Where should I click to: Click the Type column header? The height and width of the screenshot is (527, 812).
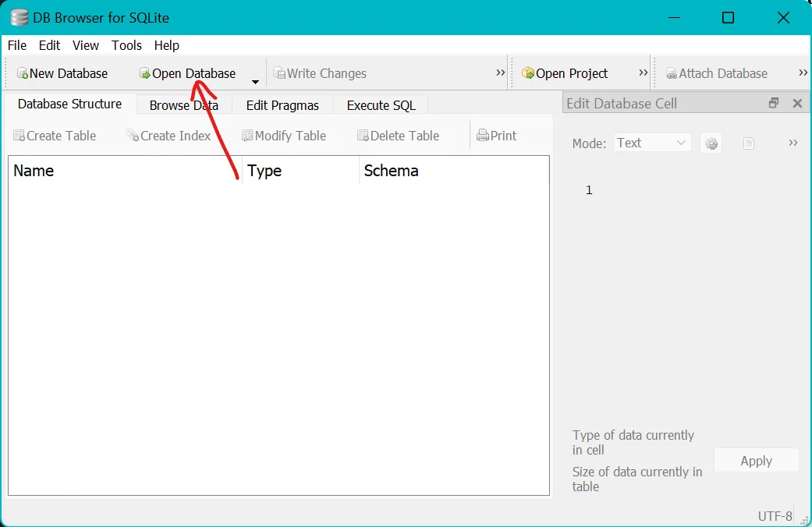(300, 171)
